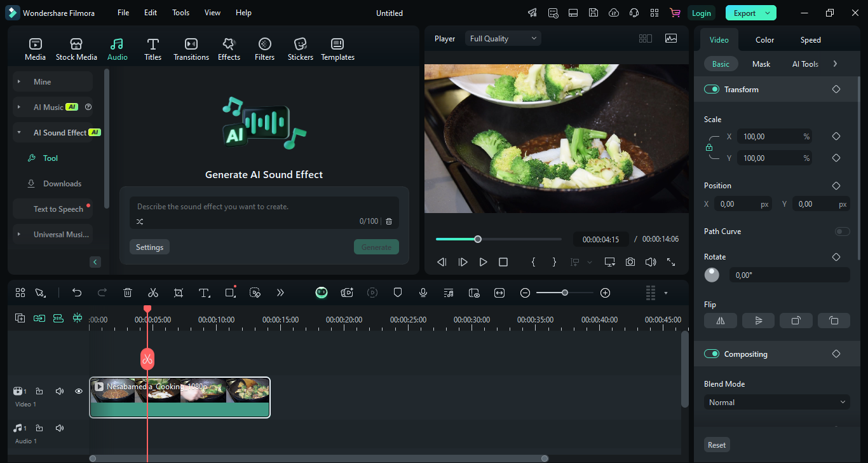Take a snapshot with the camera icon
Image resolution: width=868 pixels, height=463 pixels.
tap(630, 262)
